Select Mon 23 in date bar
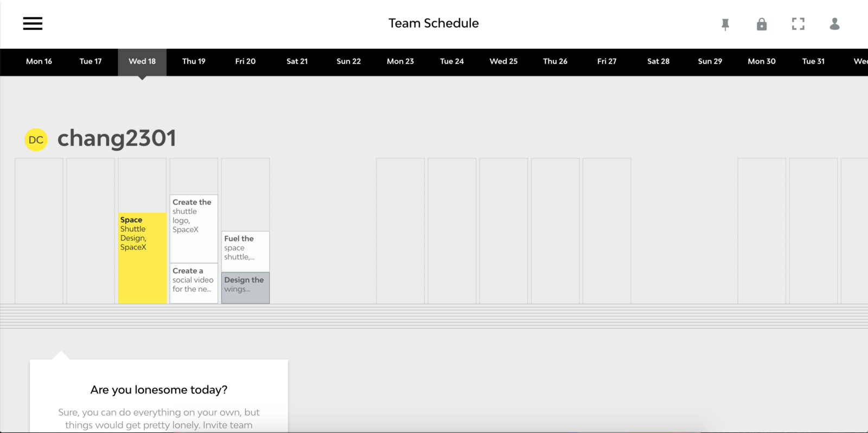Image resolution: width=868 pixels, height=433 pixels. (400, 61)
